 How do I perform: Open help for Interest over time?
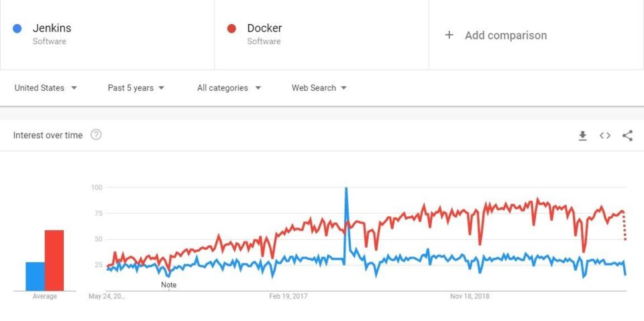pyautogui.click(x=96, y=135)
